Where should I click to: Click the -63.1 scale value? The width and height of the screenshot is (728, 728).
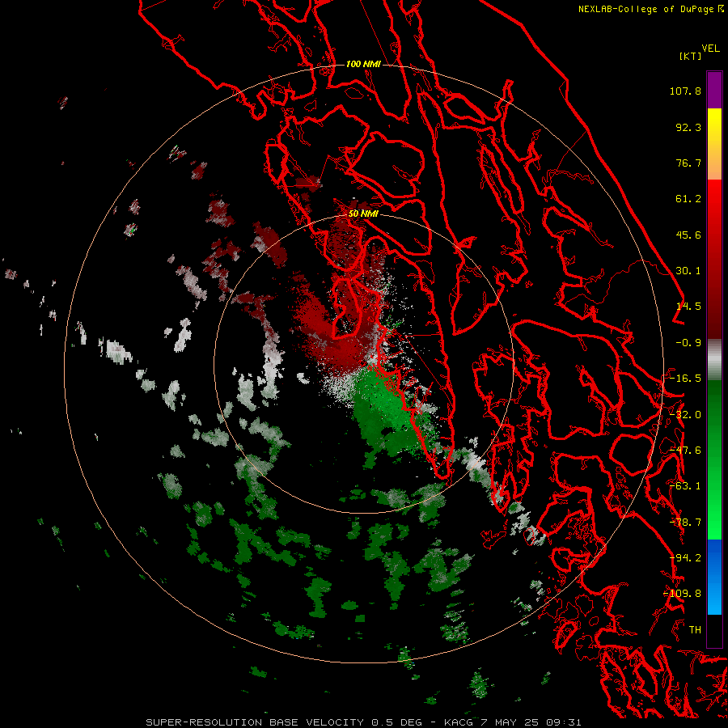685,486
